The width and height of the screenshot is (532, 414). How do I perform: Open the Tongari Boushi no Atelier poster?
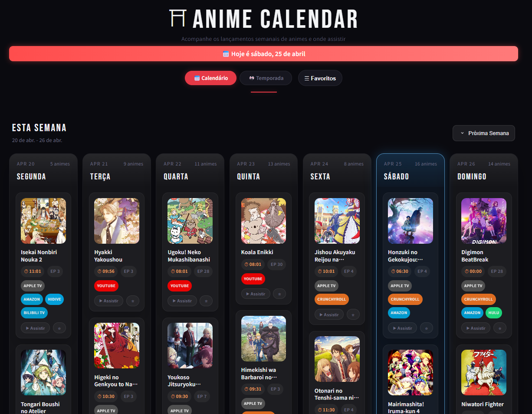[43, 373]
